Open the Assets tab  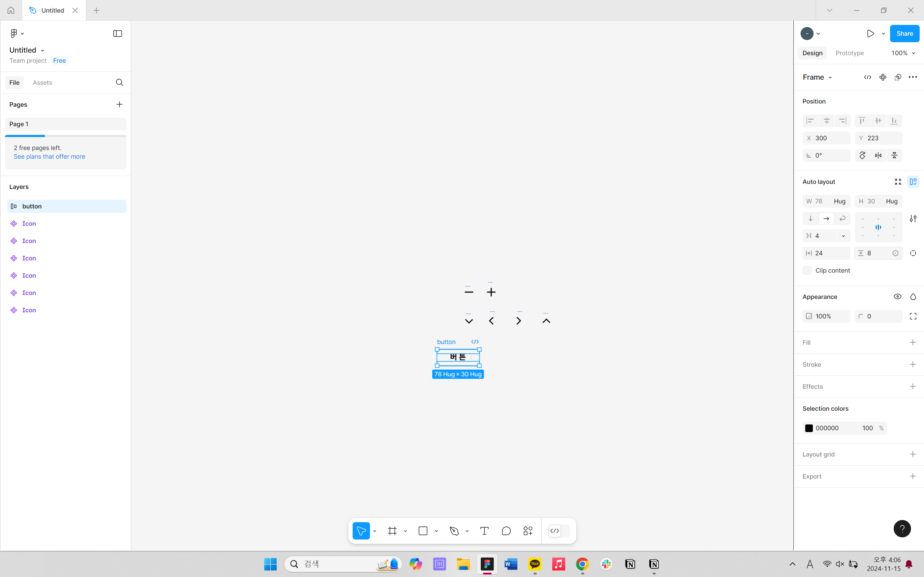[42, 83]
